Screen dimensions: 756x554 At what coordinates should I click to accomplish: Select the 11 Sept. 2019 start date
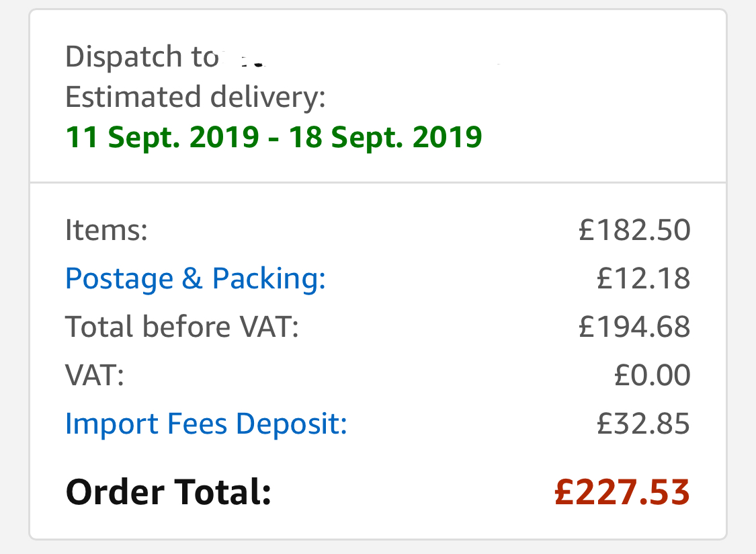pos(162,137)
